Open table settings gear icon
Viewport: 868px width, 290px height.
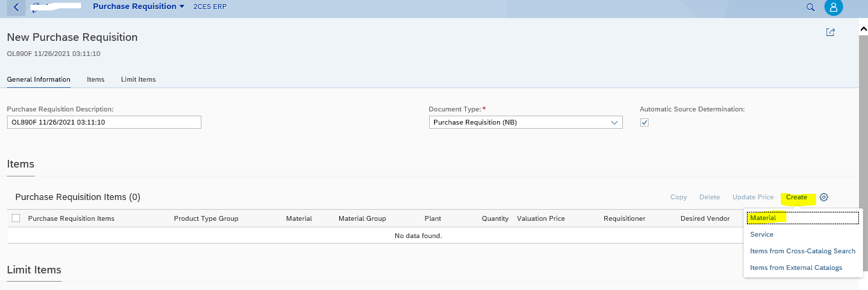tap(824, 197)
